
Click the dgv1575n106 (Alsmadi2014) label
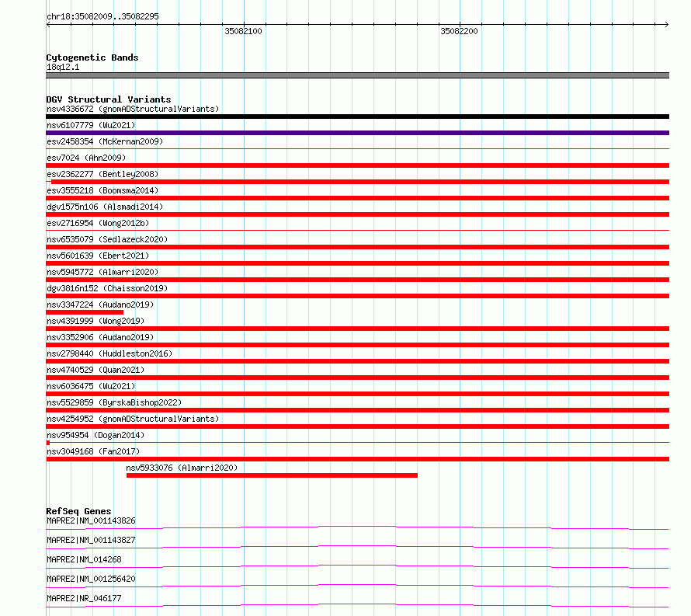click(105, 207)
